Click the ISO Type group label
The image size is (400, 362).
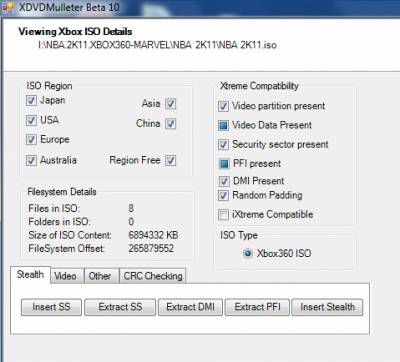coord(239,235)
